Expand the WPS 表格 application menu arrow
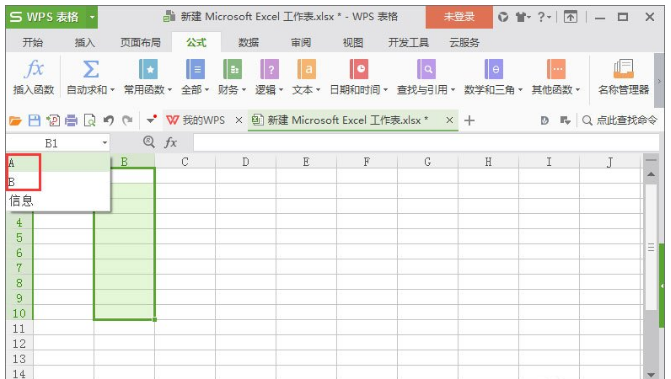 92,18
